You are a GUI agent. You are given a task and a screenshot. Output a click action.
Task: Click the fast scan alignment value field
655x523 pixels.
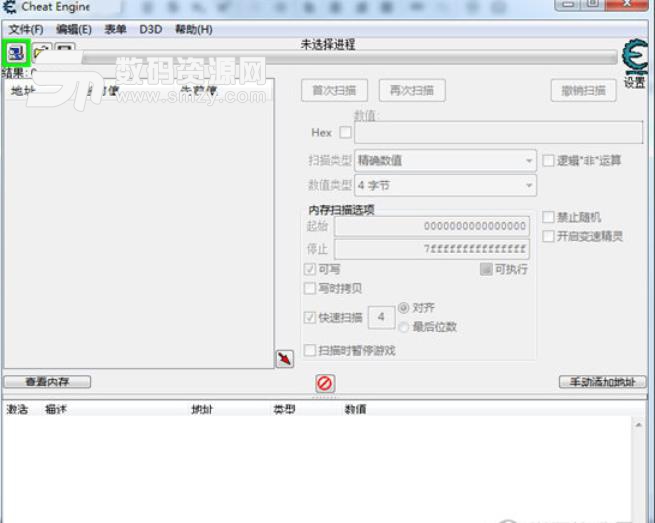click(381, 317)
